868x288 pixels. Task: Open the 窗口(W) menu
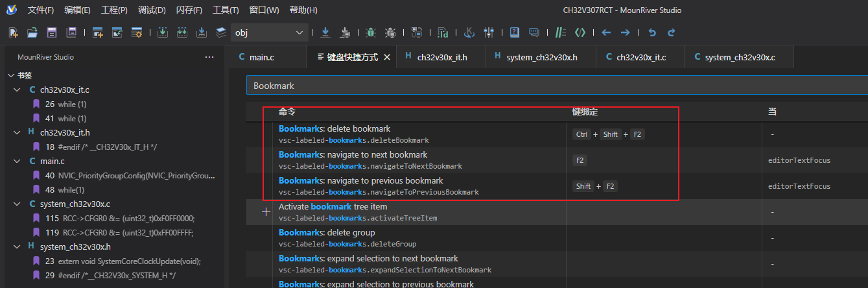pyautogui.click(x=264, y=10)
